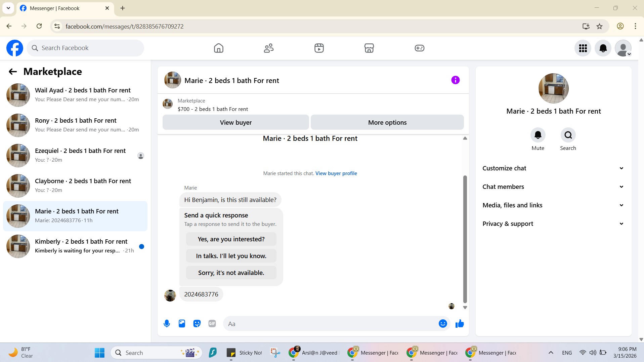Image resolution: width=644 pixels, height=362 pixels.
Task: Select the Marie conversation
Action: click(75, 216)
